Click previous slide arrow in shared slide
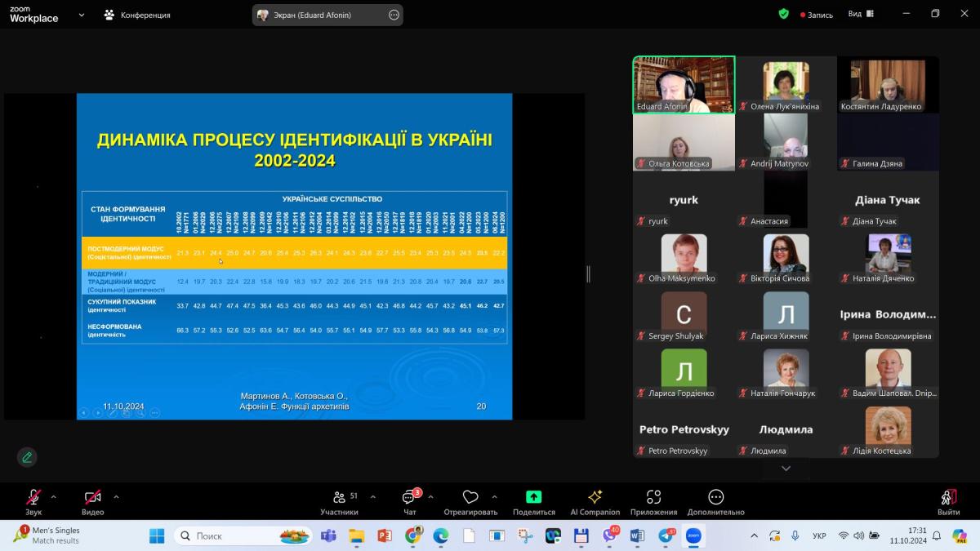Viewport: 980px width, 551px height. (x=83, y=412)
